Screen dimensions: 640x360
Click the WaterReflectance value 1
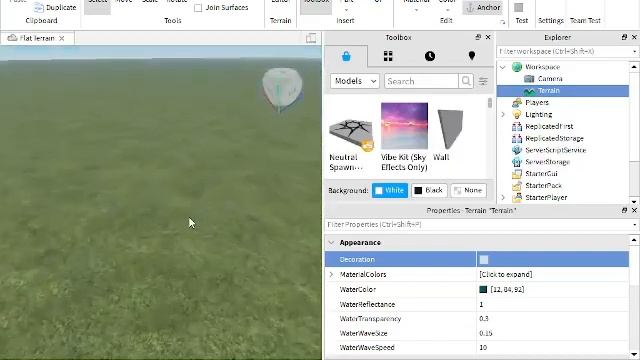[x=553, y=304]
